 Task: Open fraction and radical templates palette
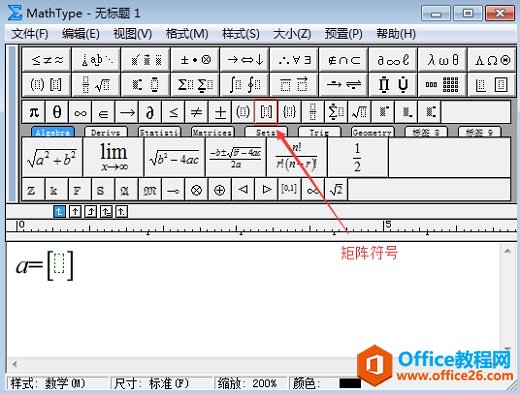(96, 84)
